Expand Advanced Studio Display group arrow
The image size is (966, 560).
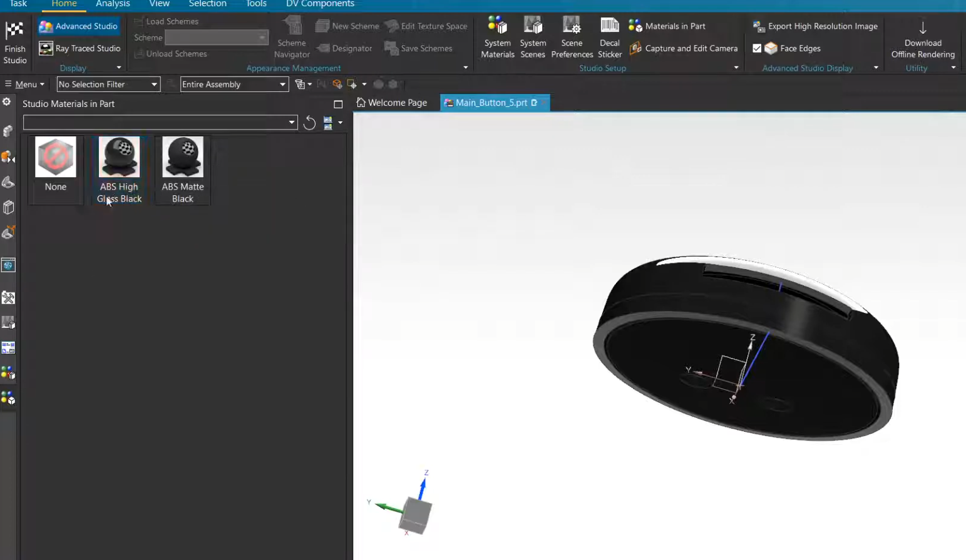click(876, 68)
